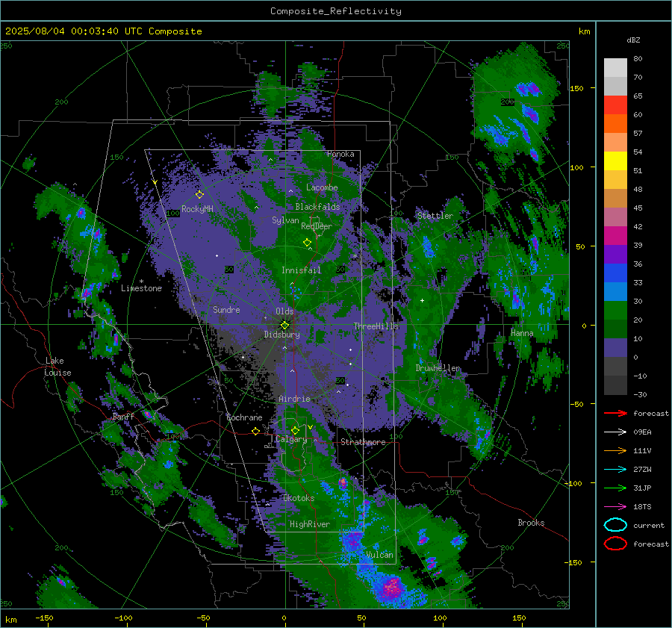
Task: Click the green 31JP arrow in legend
Action: [x=615, y=488]
